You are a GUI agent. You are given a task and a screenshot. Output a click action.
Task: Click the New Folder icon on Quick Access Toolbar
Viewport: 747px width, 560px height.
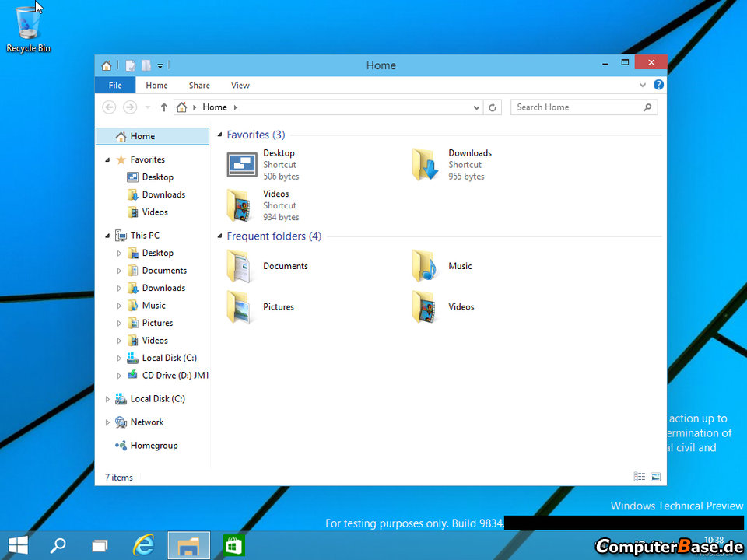[x=146, y=65]
